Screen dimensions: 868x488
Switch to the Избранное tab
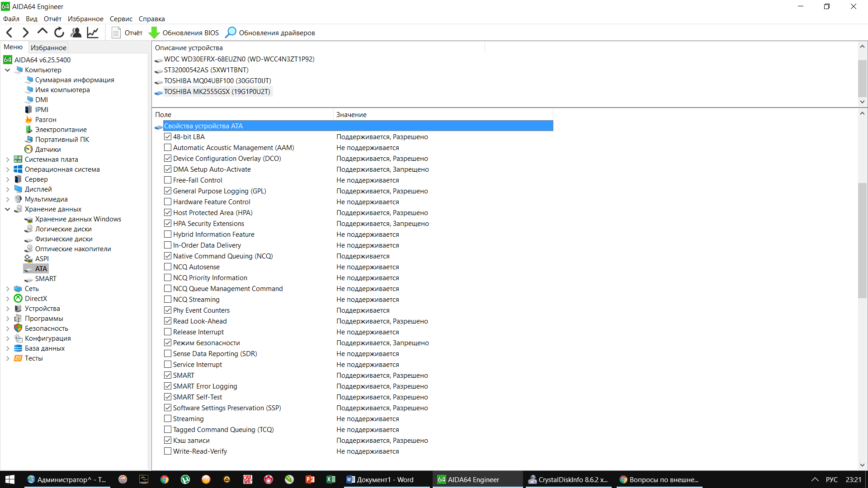[48, 47]
